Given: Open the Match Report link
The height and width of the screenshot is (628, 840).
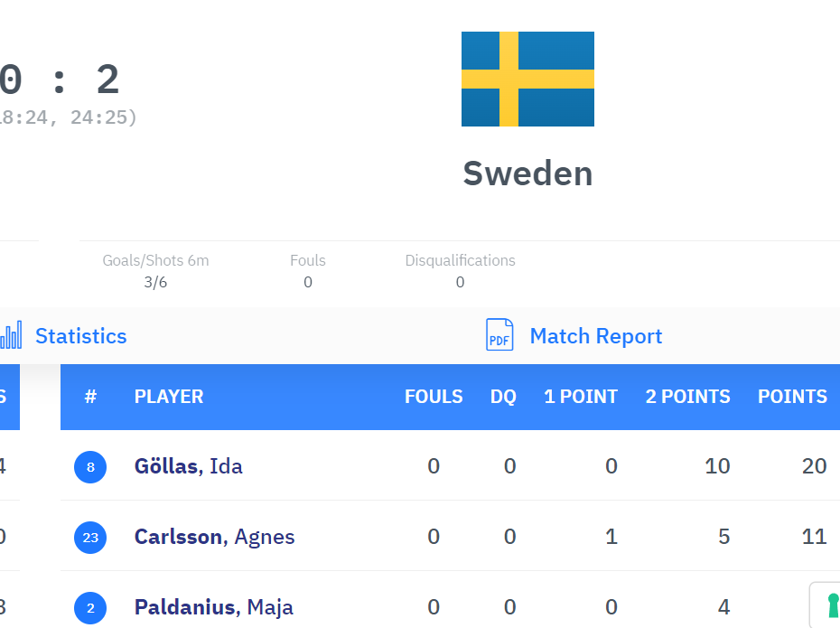Looking at the screenshot, I should click(595, 336).
